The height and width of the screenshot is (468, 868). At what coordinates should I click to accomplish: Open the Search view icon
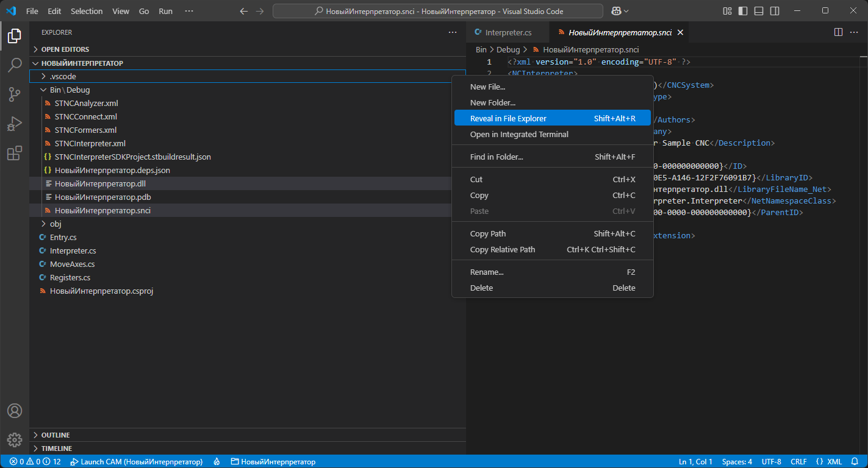pos(15,65)
